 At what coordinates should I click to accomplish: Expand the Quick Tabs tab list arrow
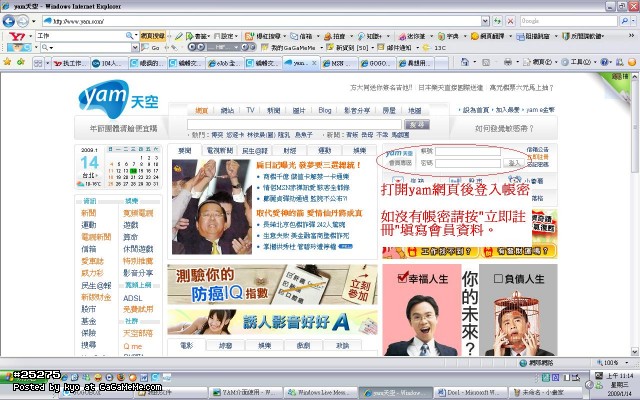[x=47, y=63]
